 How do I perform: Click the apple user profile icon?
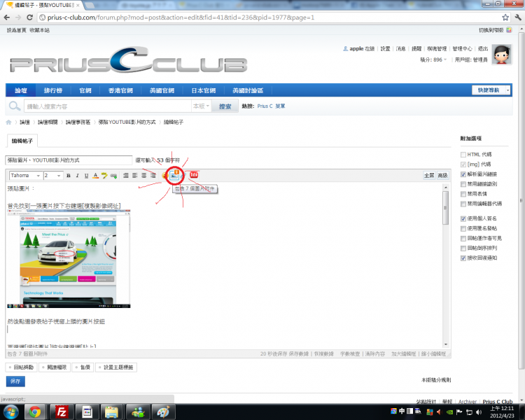[346, 49]
